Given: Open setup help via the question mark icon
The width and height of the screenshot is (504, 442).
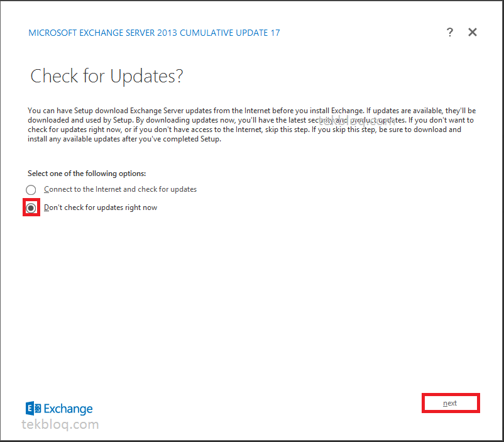Looking at the screenshot, I should [450, 32].
